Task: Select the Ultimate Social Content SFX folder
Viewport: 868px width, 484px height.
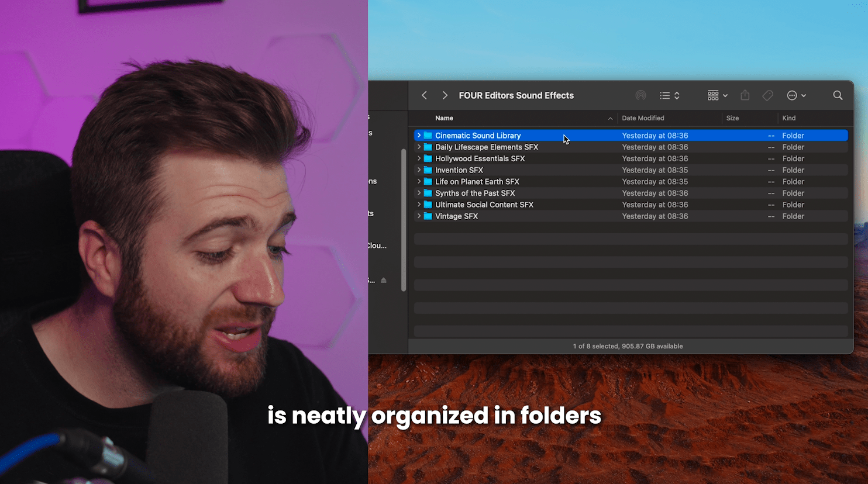Action: pyautogui.click(x=484, y=205)
